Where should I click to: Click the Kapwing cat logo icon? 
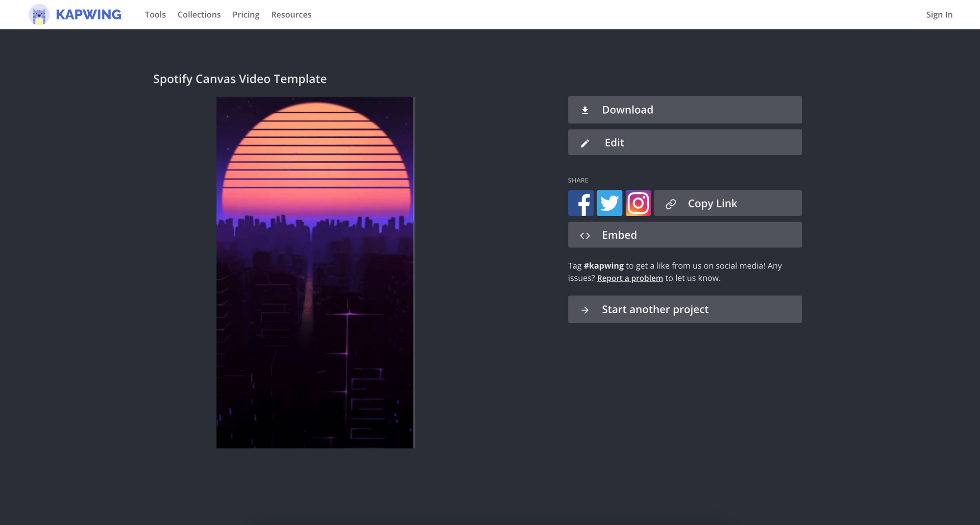pyautogui.click(x=39, y=15)
